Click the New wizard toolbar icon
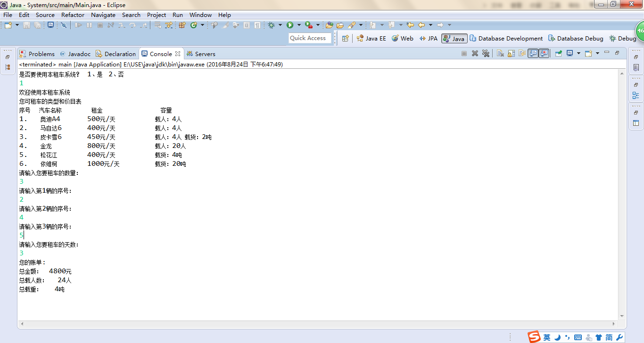644x343 pixels. pos(8,25)
